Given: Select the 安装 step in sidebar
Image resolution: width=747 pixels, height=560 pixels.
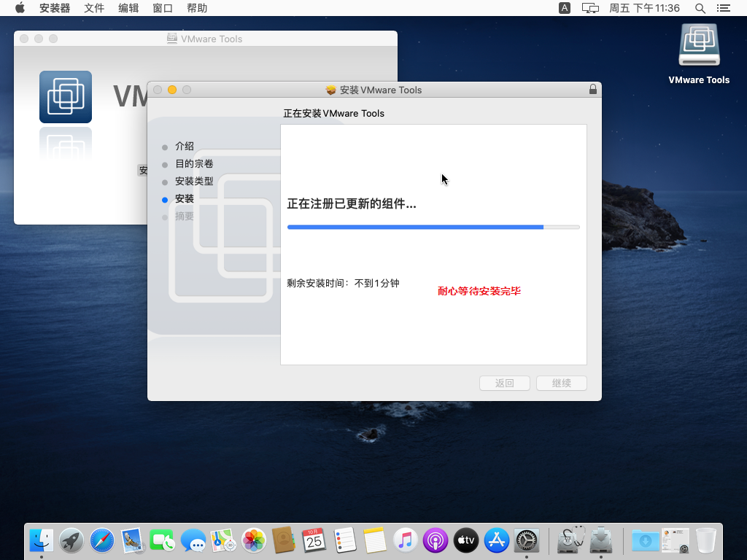Looking at the screenshot, I should (x=184, y=199).
